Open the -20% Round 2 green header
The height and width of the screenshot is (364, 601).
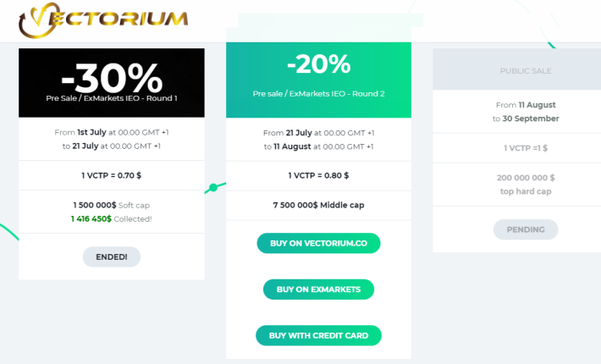[x=318, y=80]
